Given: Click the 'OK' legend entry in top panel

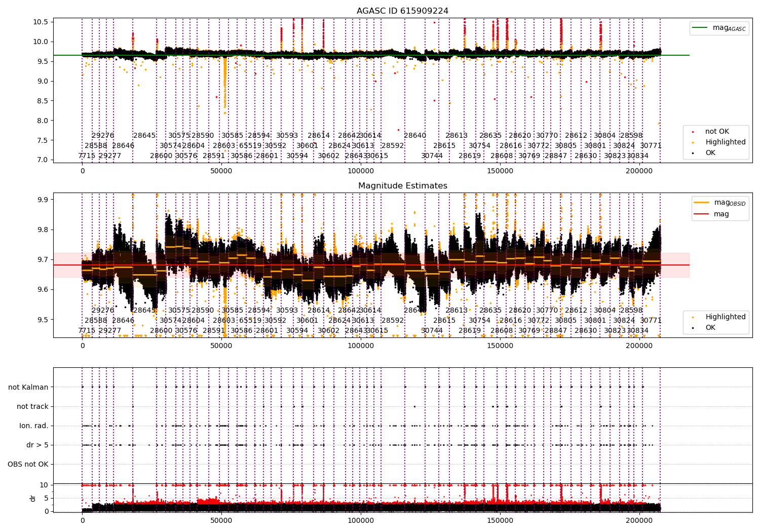Looking at the screenshot, I should click(710, 153).
